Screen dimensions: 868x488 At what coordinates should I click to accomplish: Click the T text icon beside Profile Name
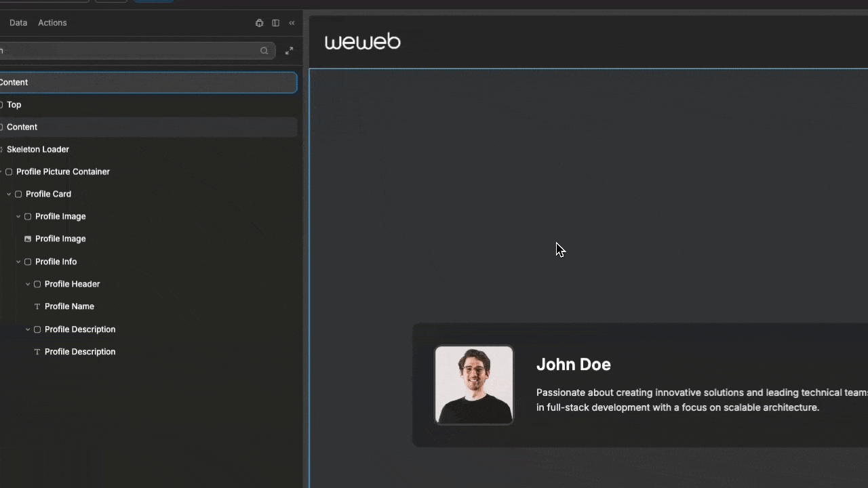[37, 306]
